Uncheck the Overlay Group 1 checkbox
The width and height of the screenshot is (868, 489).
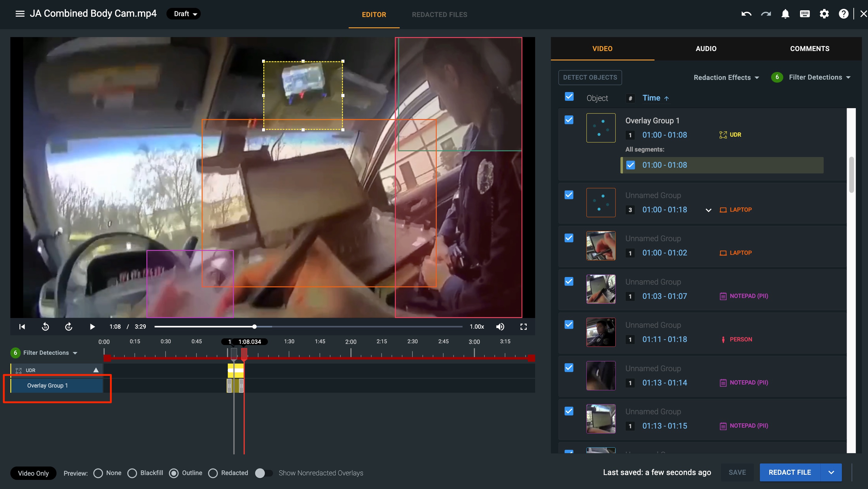(569, 120)
